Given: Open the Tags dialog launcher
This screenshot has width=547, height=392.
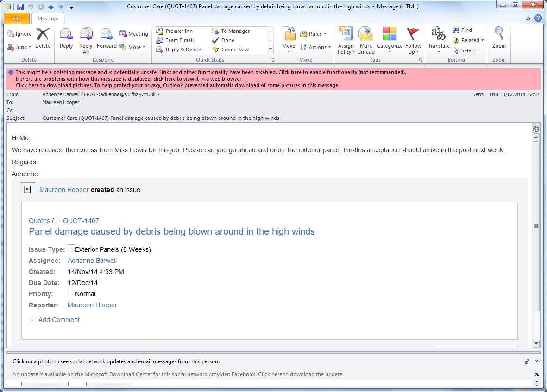Looking at the screenshot, I should click(x=421, y=60).
